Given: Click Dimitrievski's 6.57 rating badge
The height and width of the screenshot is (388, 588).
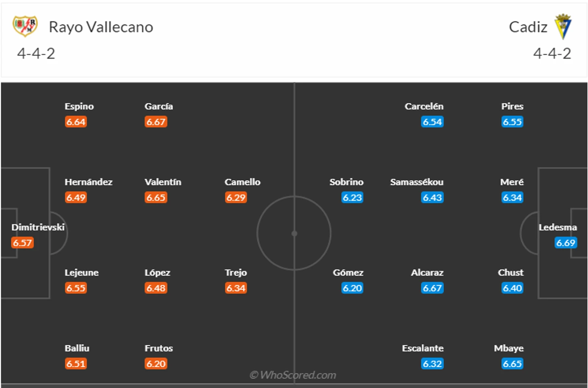Looking at the screenshot, I should 22,243.
